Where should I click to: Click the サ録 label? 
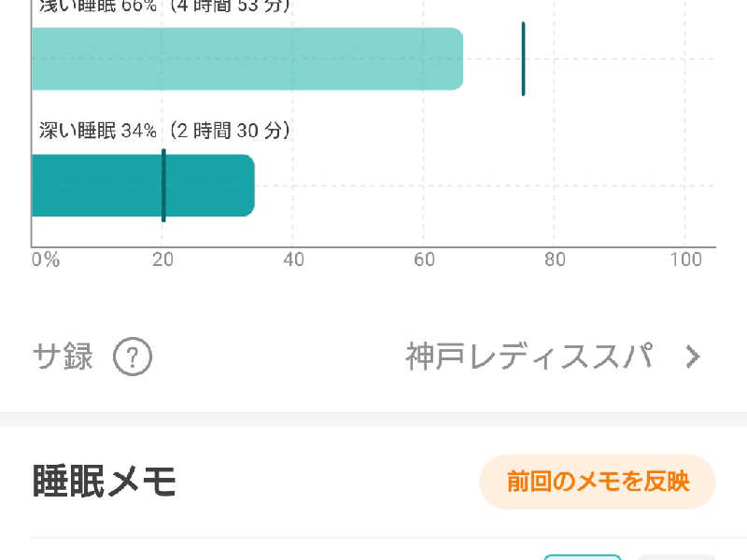click(x=63, y=357)
